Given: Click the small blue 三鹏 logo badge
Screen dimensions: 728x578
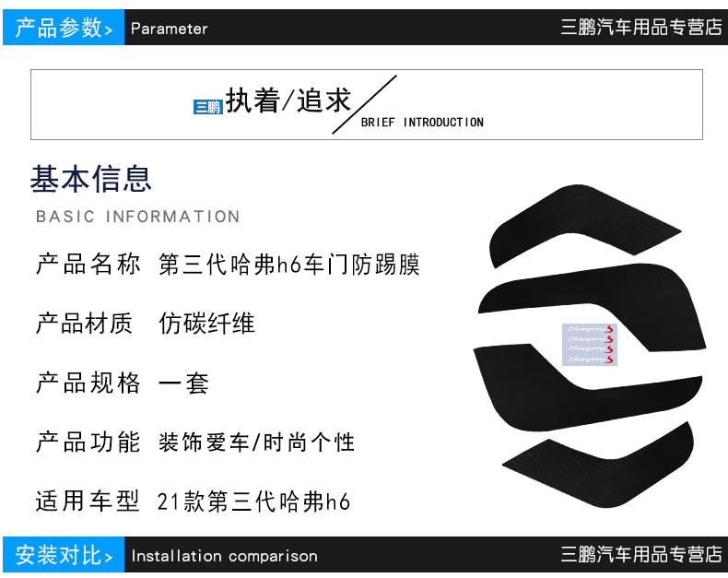Looking at the screenshot, I should tap(208, 107).
